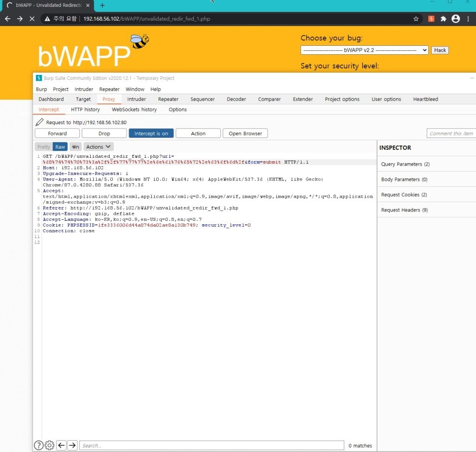Viewport: 476px width, 452px height.
Task: Forward the intercepted request
Action: click(57, 134)
